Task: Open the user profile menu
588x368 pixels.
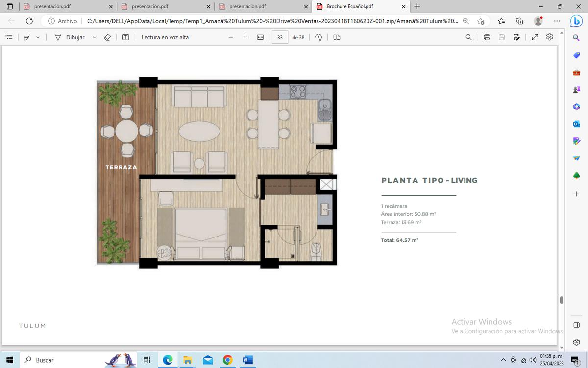Action: 539,21
